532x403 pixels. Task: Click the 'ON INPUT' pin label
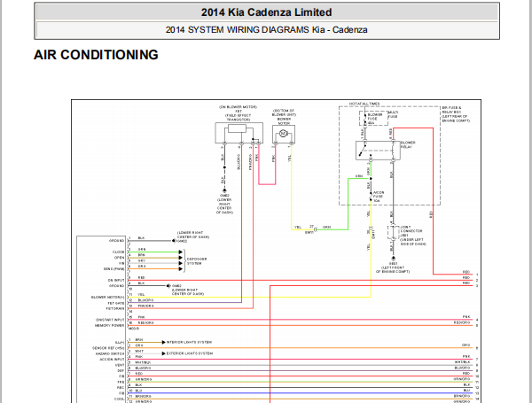tap(116, 280)
